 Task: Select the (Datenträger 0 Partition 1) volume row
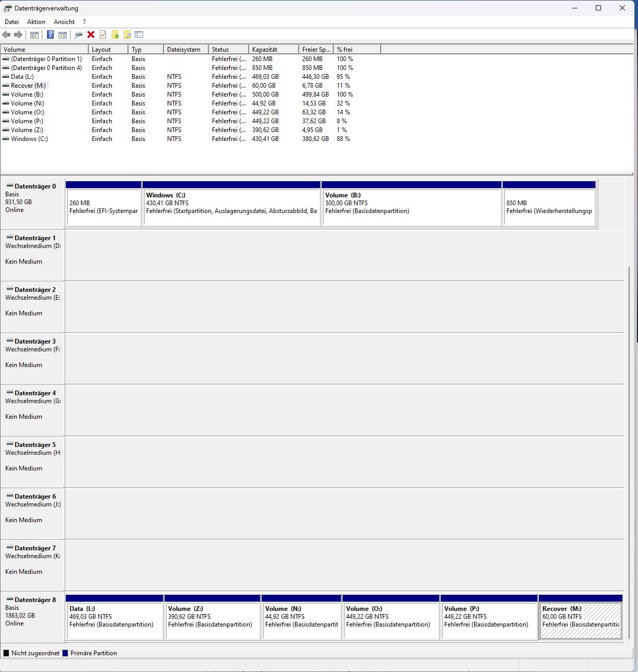191,59
